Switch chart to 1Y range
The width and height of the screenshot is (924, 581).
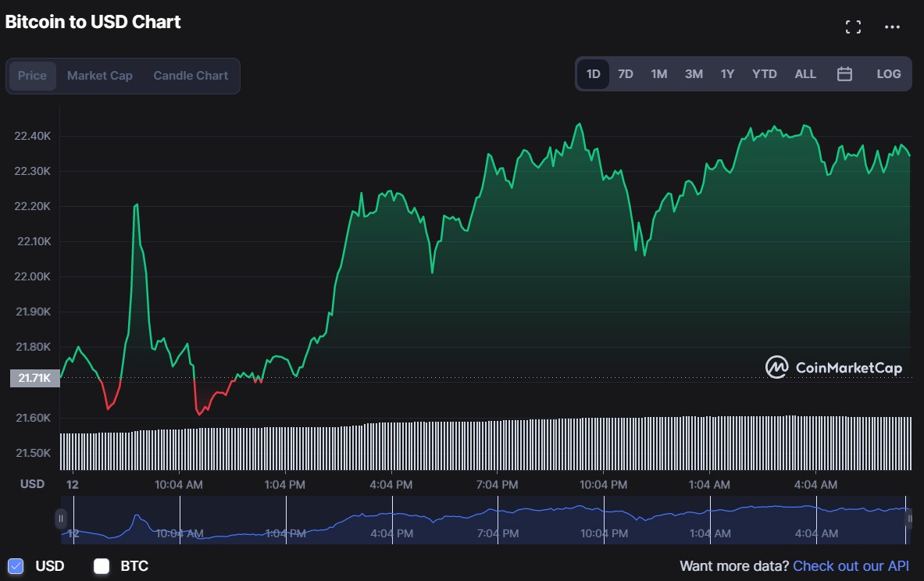[727, 74]
